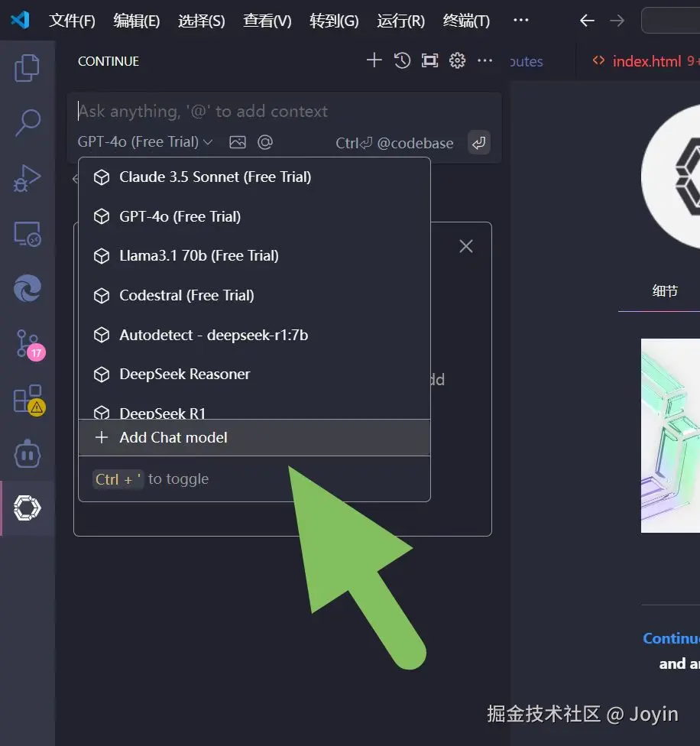This screenshot has height=746, width=700.
Task: Click the VS Code logo icon
Action: [20, 20]
